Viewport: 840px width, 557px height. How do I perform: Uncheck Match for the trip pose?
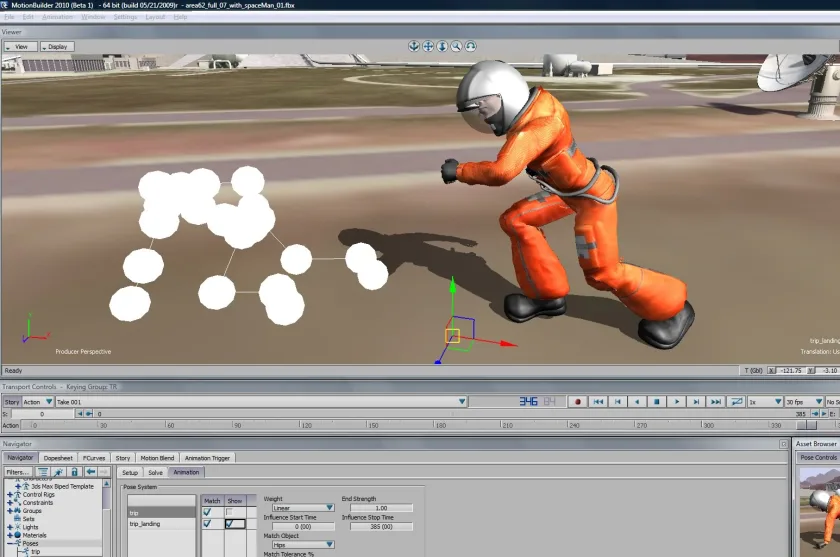(207, 512)
